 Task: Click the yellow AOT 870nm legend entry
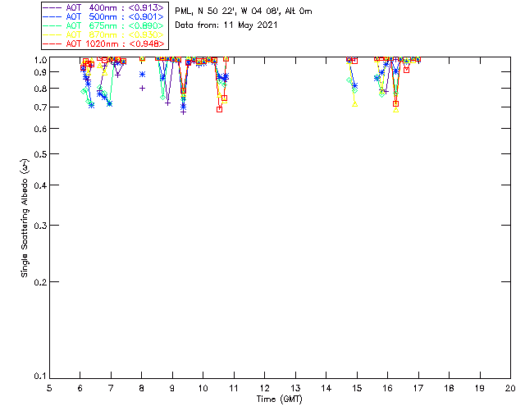click(104, 34)
